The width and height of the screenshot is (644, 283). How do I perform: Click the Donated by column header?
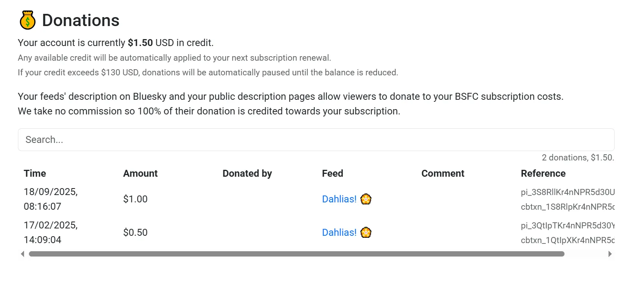[x=247, y=173]
